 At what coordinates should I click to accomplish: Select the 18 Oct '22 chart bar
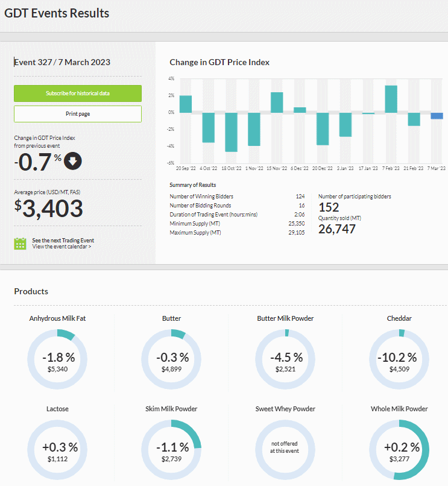pos(232,132)
